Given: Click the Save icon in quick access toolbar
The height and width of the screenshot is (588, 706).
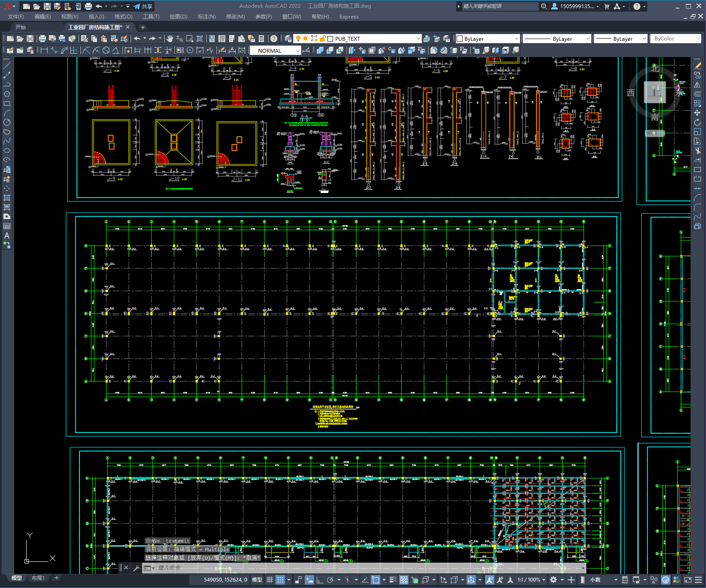Looking at the screenshot, I should tap(47, 6).
